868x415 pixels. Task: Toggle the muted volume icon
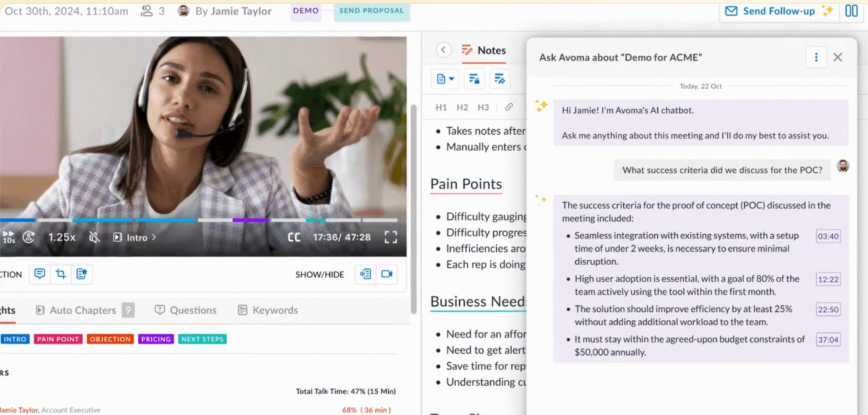[94, 237]
